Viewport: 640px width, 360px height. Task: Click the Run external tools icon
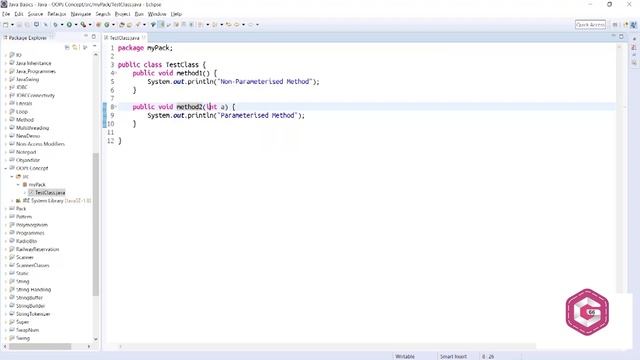coord(83,25)
